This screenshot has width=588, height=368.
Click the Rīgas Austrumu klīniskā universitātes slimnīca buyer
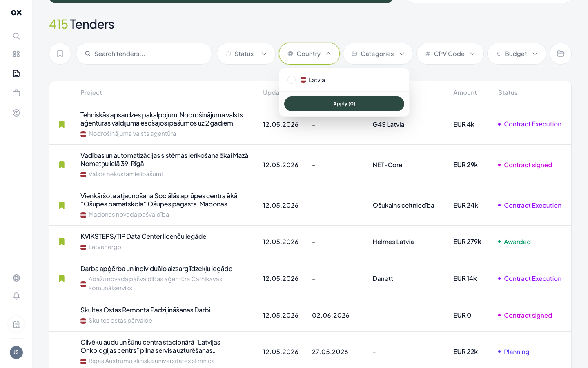pyautogui.click(x=151, y=361)
